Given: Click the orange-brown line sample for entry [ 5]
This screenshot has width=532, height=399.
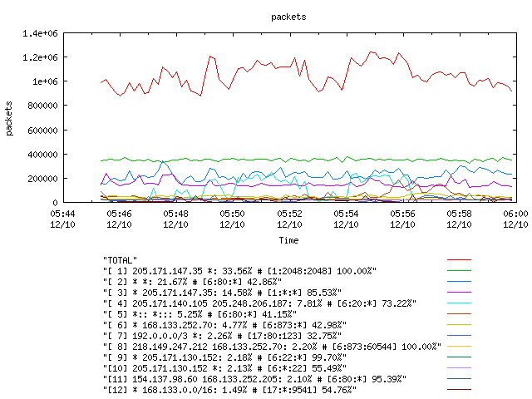Looking at the screenshot, I should click(x=459, y=314).
